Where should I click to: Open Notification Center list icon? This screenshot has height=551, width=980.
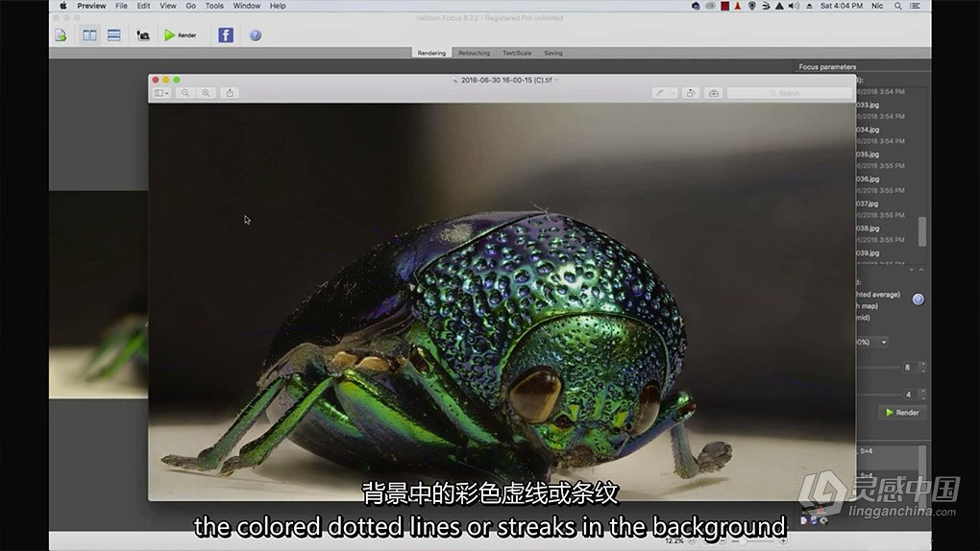[915, 6]
